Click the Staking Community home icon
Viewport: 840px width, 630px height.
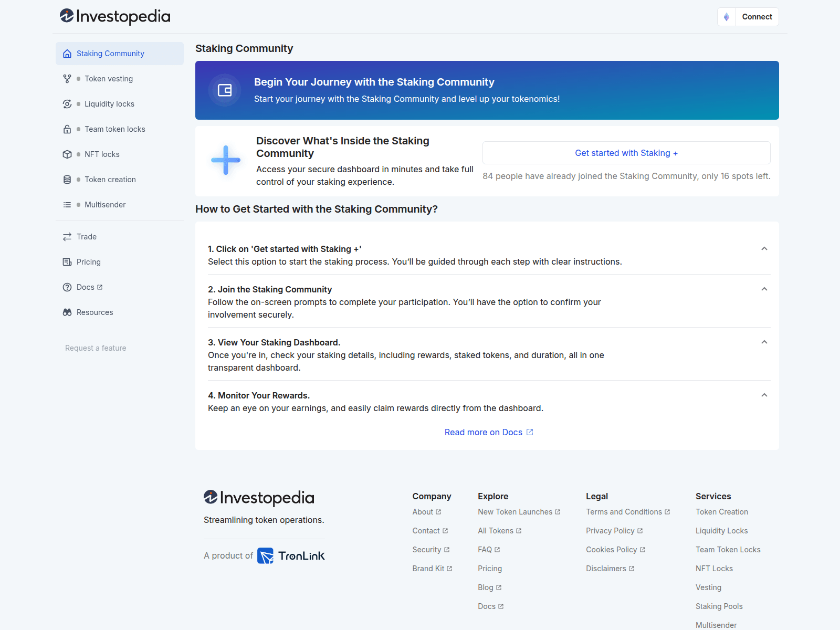(x=67, y=54)
